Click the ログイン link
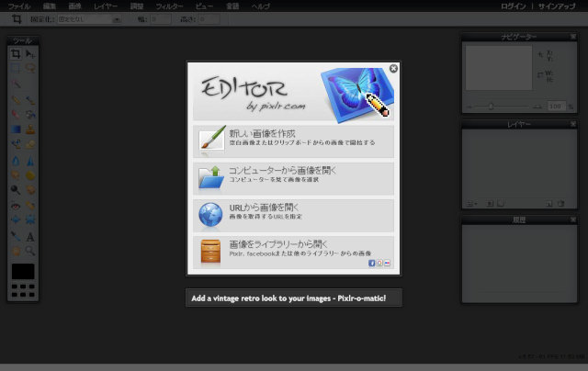Screen dimensions: 588x371 513,6
